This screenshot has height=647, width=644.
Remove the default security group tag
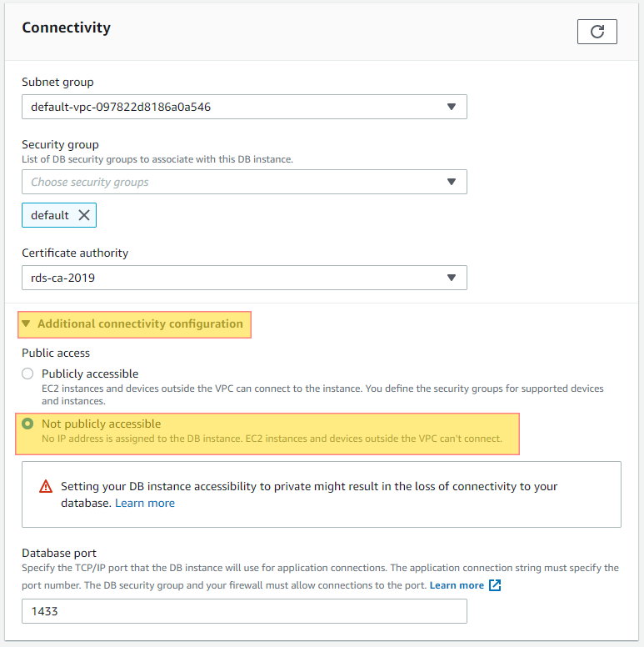pyautogui.click(x=84, y=215)
